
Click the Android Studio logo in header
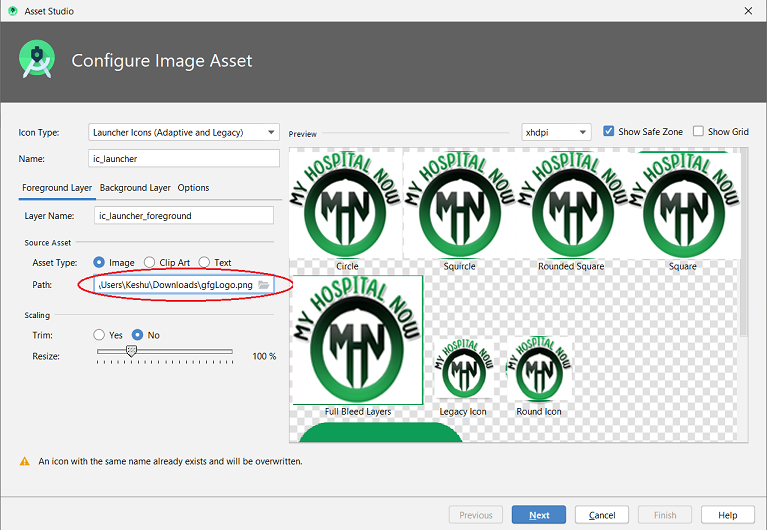pyautogui.click(x=37, y=60)
